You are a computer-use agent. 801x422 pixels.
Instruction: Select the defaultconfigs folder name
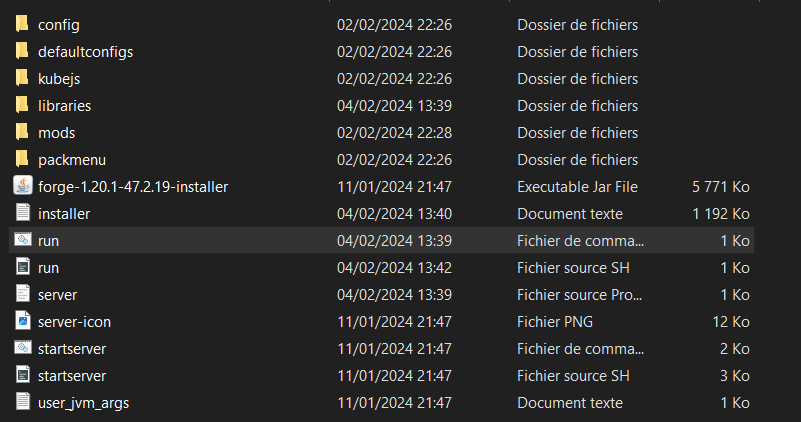[x=85, y=51]
